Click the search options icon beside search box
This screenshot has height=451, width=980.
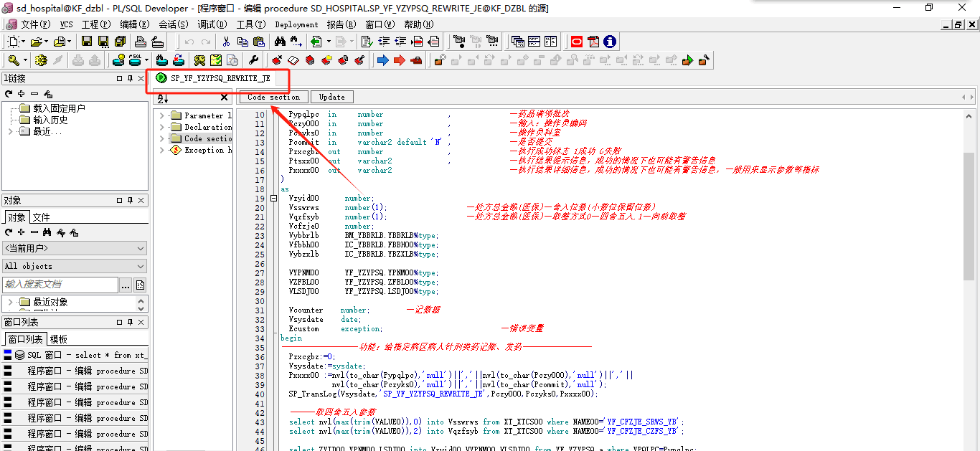[140, 285]
